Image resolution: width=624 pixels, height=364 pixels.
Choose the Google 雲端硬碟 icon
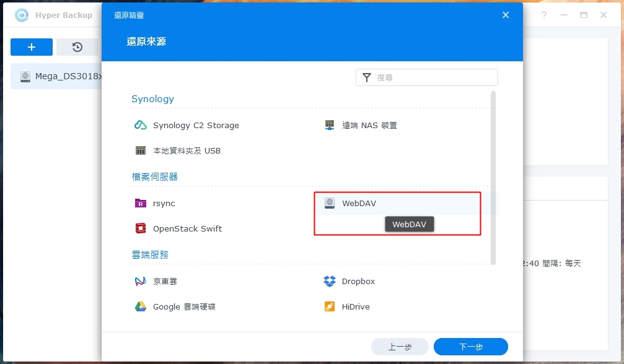tap(141, 307)
